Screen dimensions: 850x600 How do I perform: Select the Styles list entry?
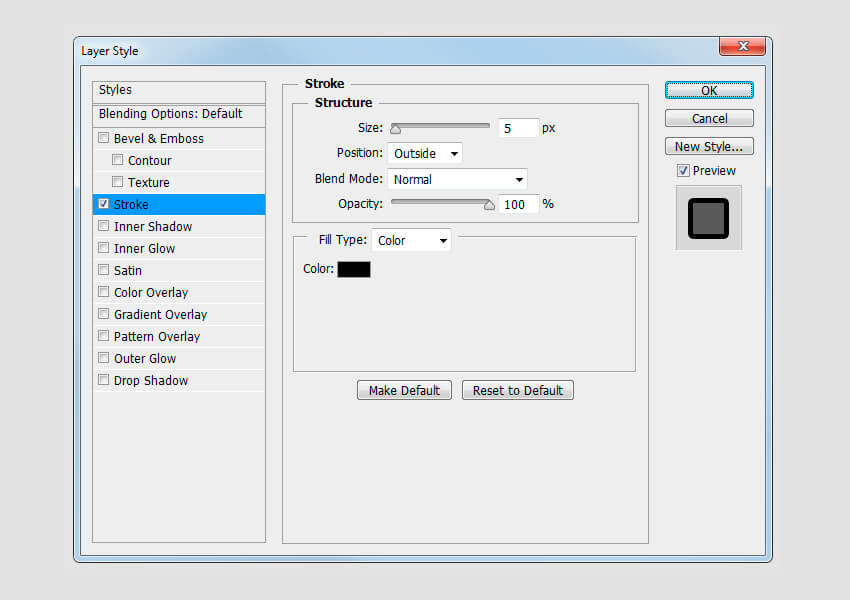click(179, 90)
